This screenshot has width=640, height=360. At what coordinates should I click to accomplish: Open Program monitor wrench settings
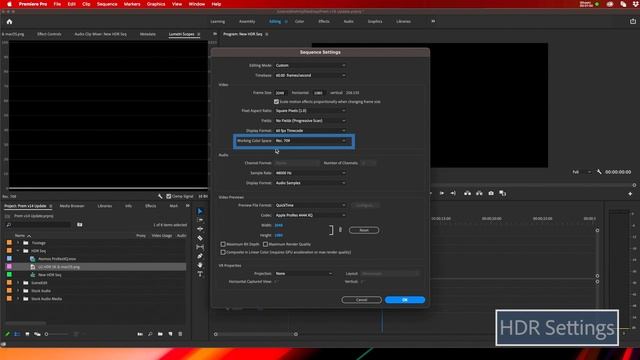(599, 172)
